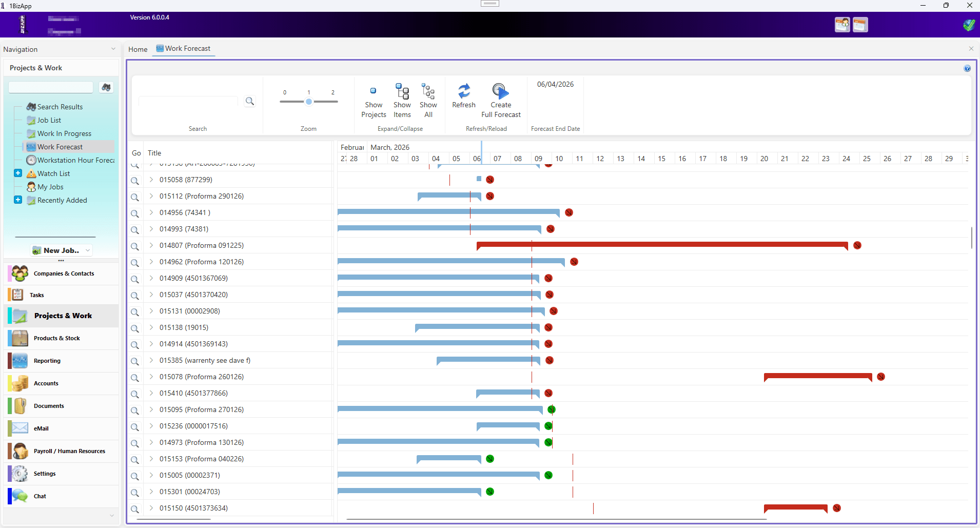
Task: Click the sidebar bottom overflow chevron
Action: pyautogui.click(x=112, y=516)
